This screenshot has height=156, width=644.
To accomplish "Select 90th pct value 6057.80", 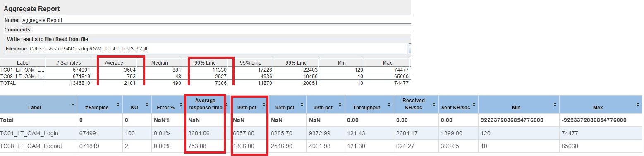I will point(243,133).
